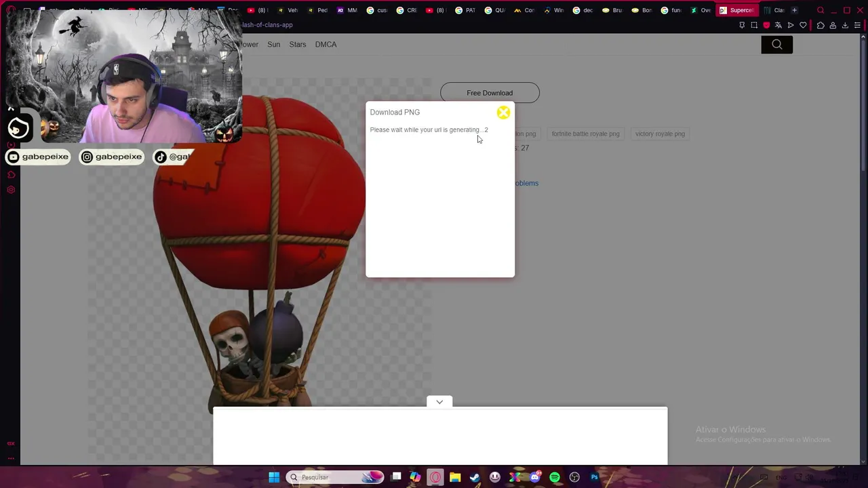Open OBS Studio from the taskbar
This screenshot has width=868, height=488.
(574, 477)
